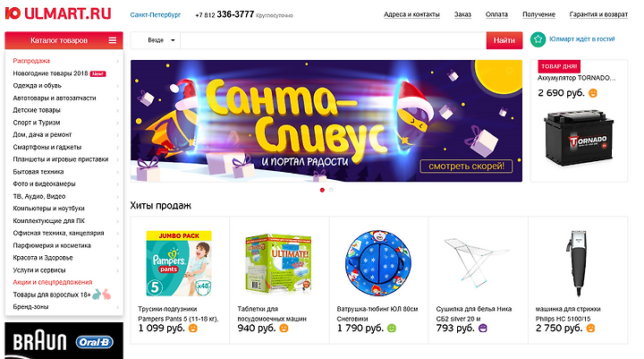This screenshot has height=359, width=644.
Task: Click the green star icon near Юлмарт ждёт в гости
Action: click(x=538, y=39)
